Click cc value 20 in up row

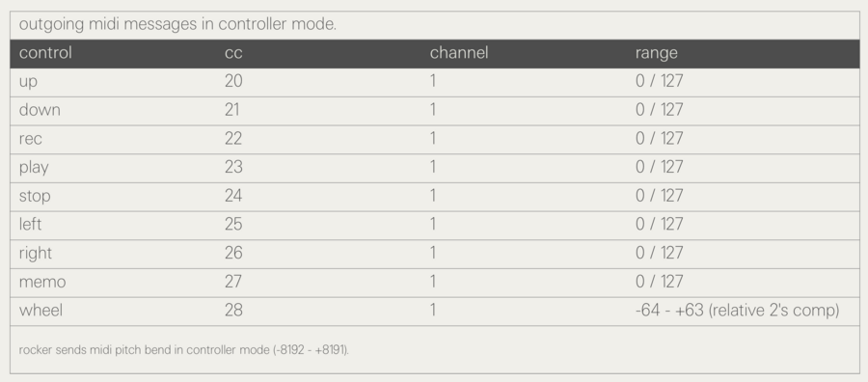[233, 81]
